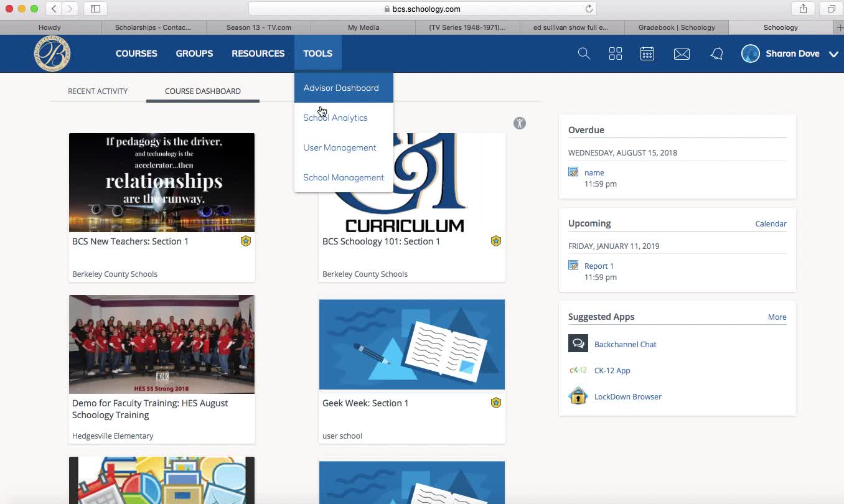Open the Calendar link in Upcoming
The image size is (844, 504).
click(x=771, y=223)
